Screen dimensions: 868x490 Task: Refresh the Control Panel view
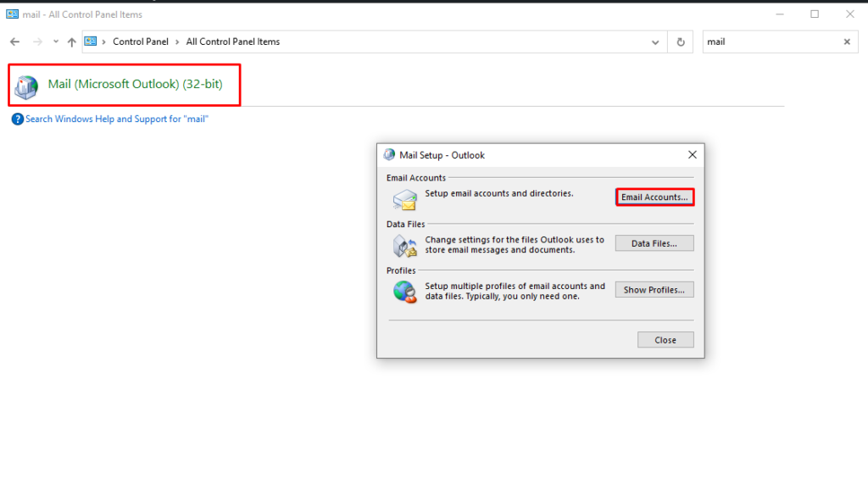681,42
